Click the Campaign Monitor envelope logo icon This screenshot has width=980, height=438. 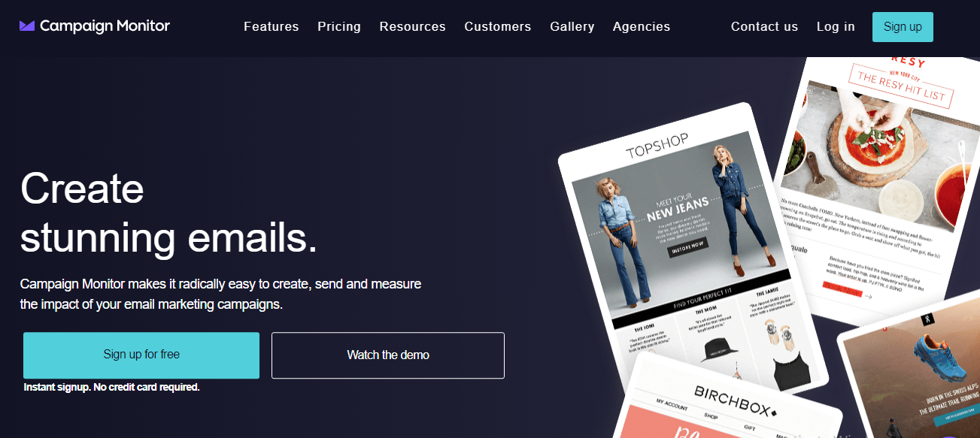(x=27, y=26)
